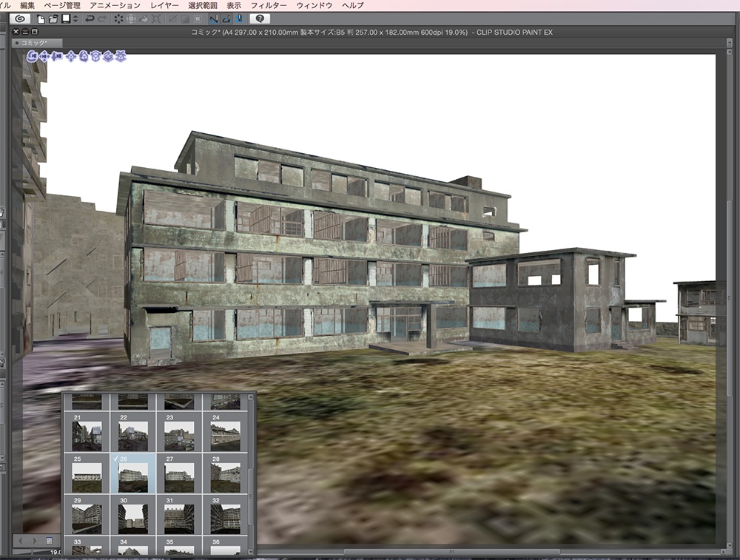Open the 編集 menu

(27, 5)
